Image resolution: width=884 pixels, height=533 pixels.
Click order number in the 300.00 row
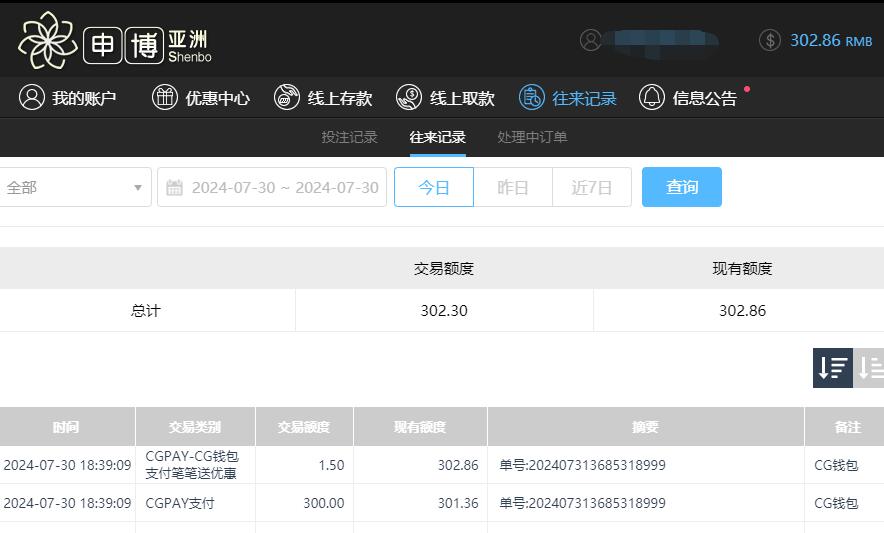(x=582, y=503)
